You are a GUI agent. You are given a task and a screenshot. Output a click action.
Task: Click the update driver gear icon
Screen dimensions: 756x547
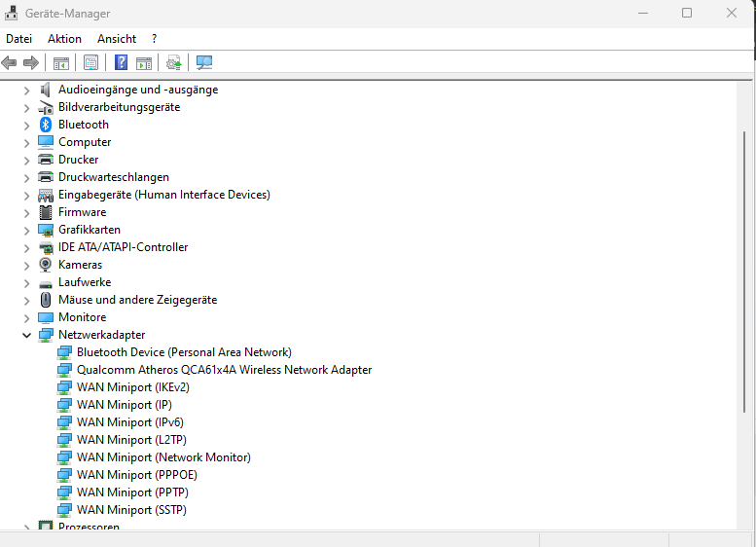pyautogui.click(x=173, y=62)
